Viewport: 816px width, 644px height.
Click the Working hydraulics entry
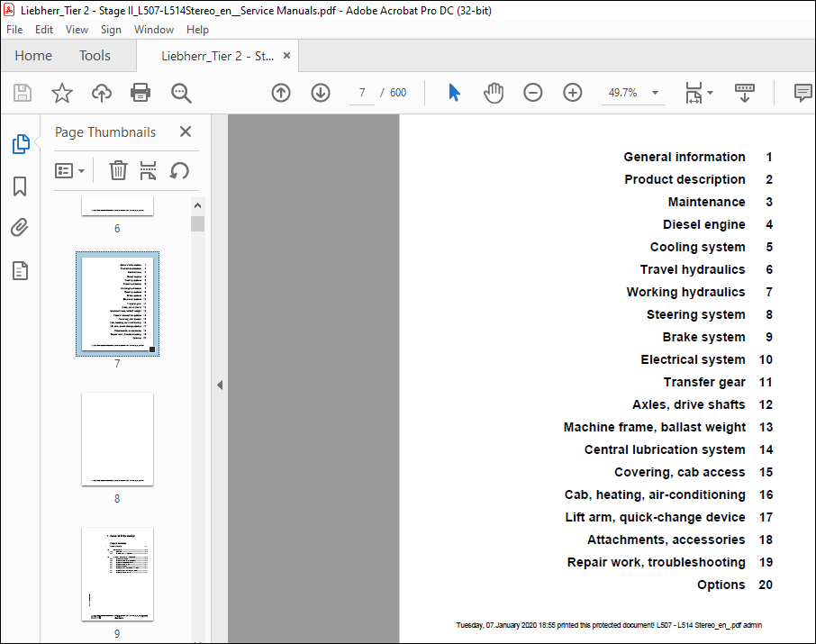686,292
